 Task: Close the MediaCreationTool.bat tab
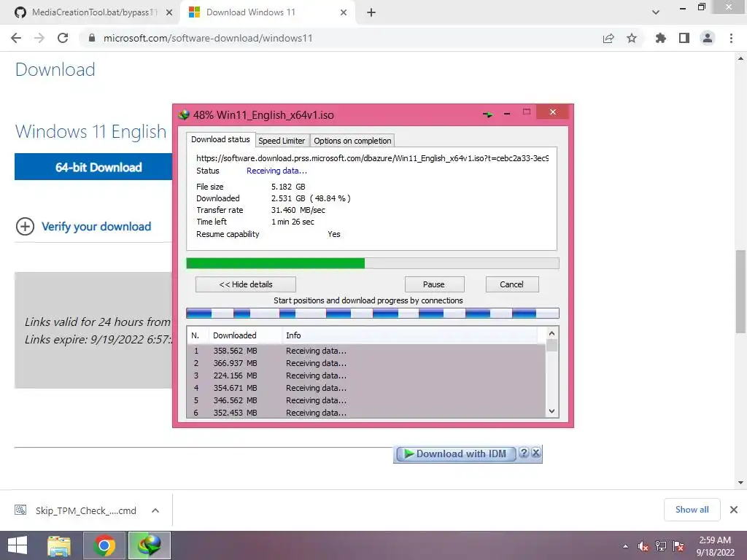(x=169, y=12)
